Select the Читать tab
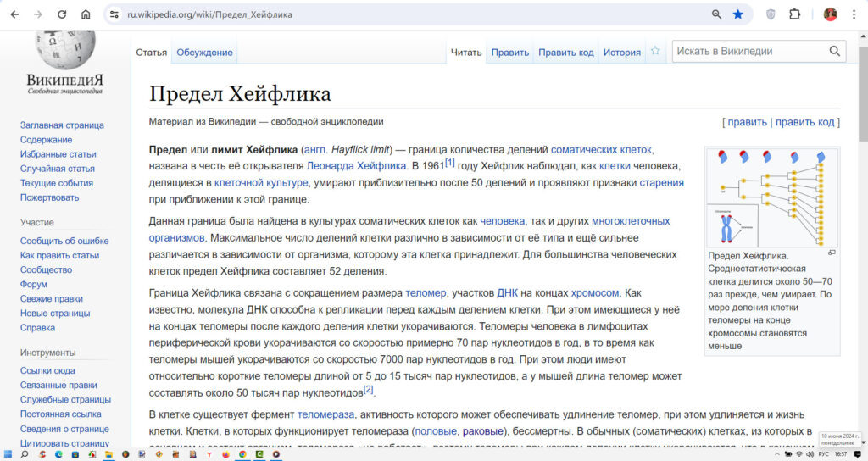The image size is (868, 461). (466, 53)
